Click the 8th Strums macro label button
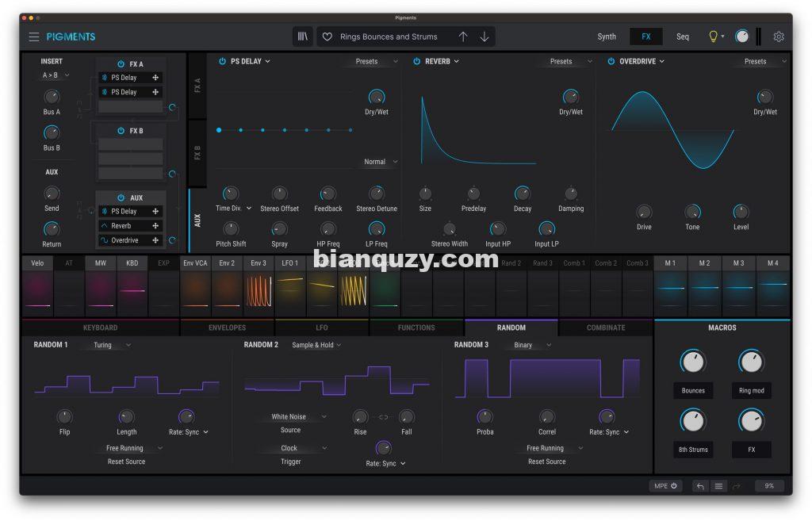 coord(693,450)
